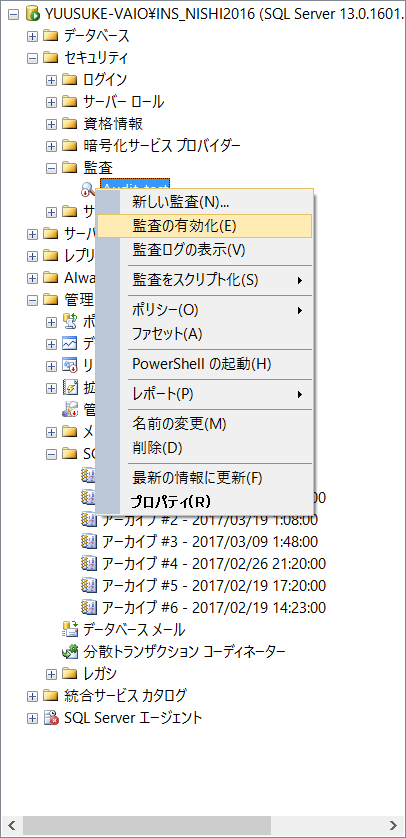Select the データベース メール tree item
The width and height of the screenshot is (406, 838).
[x=134, y=630]
